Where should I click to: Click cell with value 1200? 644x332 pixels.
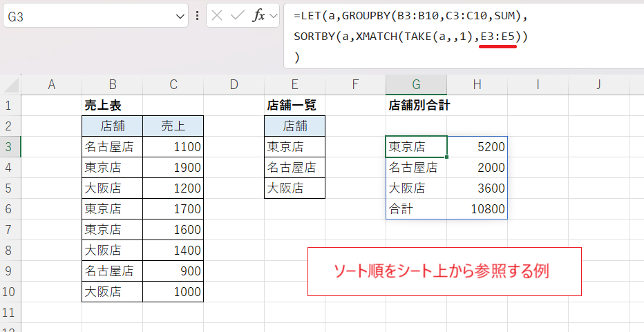173,188
